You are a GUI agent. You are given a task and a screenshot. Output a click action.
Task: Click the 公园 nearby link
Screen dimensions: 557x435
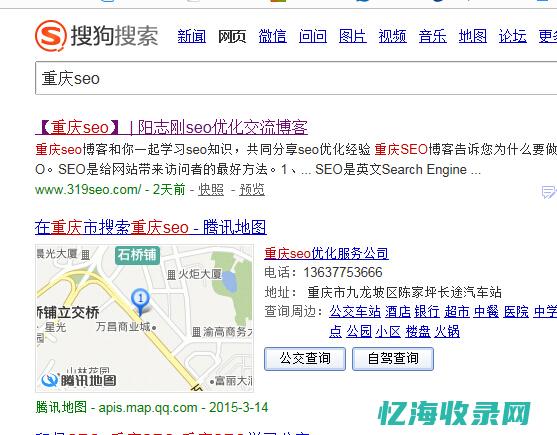(x=359, y=332)
